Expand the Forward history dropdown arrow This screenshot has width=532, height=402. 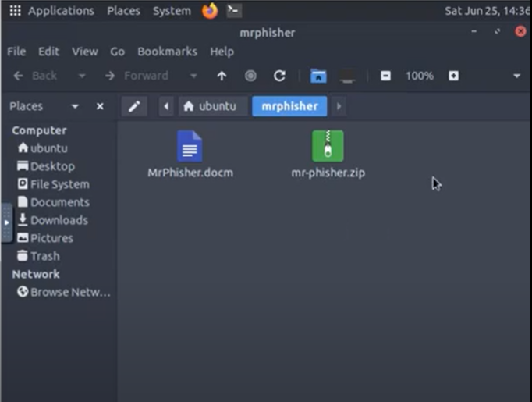click(x=193, y=76)
